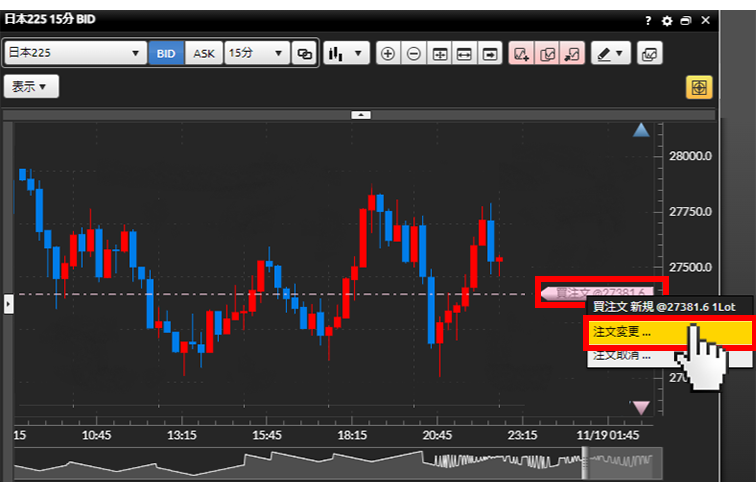This screenshot has height=492, width=756.
Task: Open the 表示 dropdown menu
Action: (x=31, y=86)
